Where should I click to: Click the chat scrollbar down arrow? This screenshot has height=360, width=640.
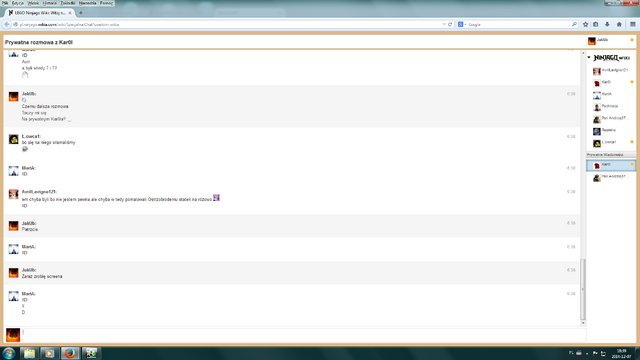pyautogui.click(x=583, y=323)
